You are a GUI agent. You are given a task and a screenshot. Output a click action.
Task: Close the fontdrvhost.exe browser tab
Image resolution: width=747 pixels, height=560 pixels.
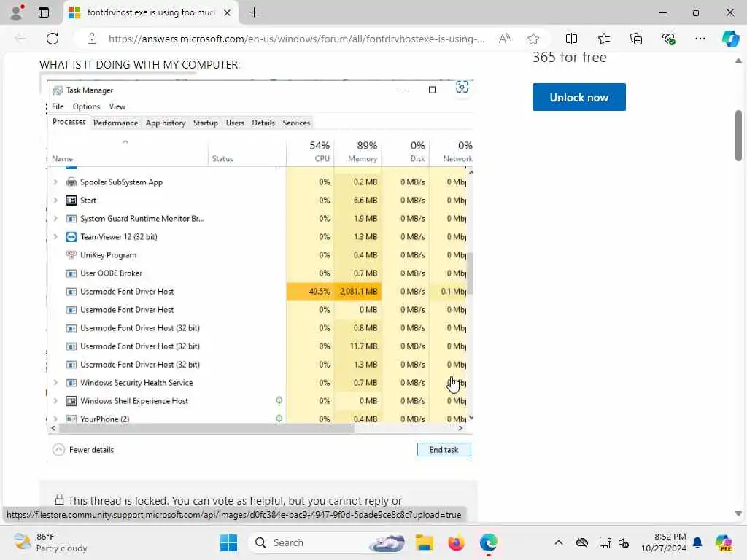(228, 13)
